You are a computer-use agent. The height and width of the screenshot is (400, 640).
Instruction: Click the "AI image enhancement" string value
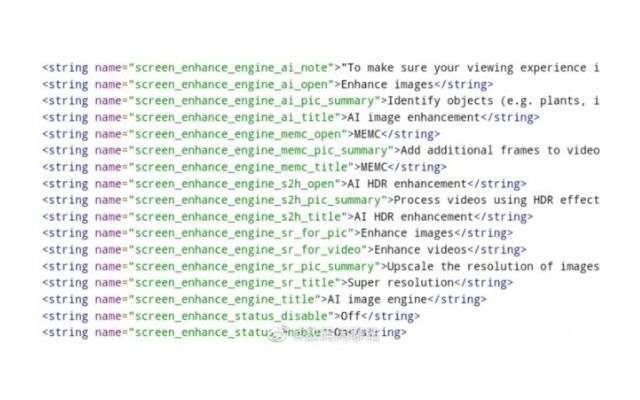point(413,118)
